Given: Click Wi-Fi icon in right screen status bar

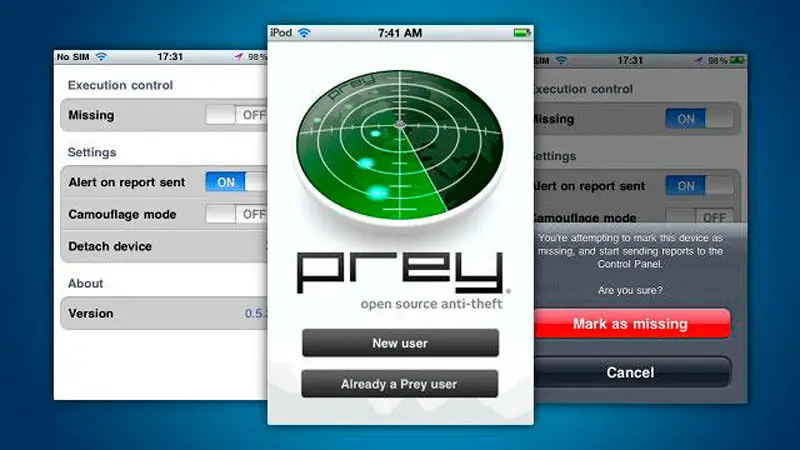Looking at the screenshot, I should tap(561, 60).
